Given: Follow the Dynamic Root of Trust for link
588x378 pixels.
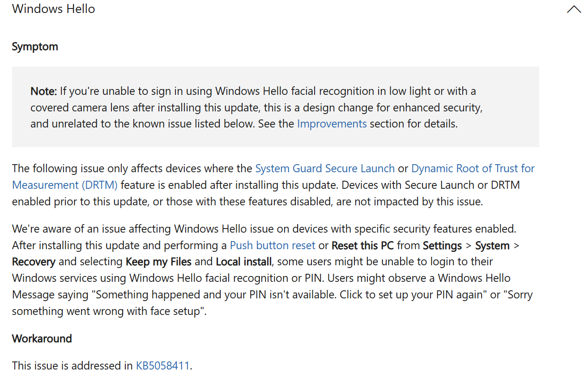Looking at the screenshot, I should [473, 169].
